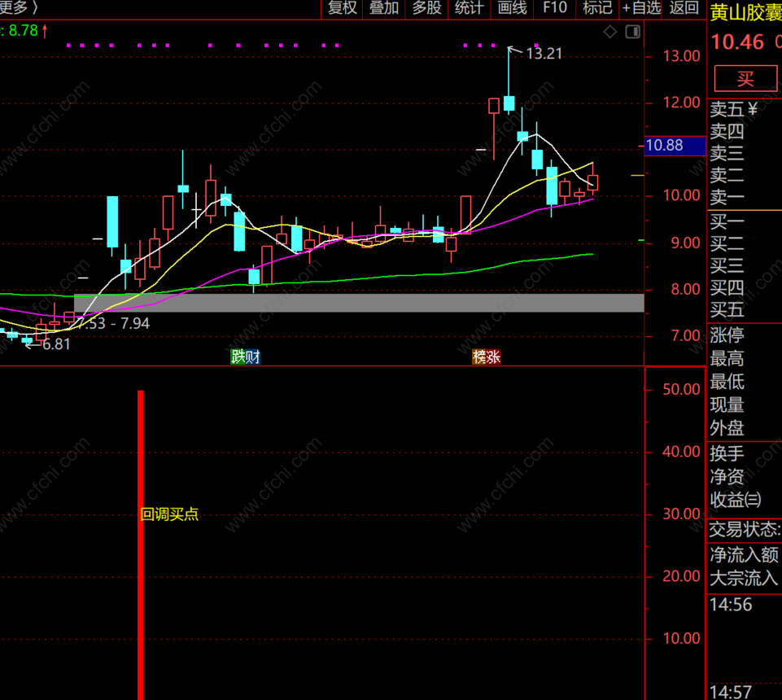
Task: Click the 黄山胶囊 stock name
Action: click(745, 13)
